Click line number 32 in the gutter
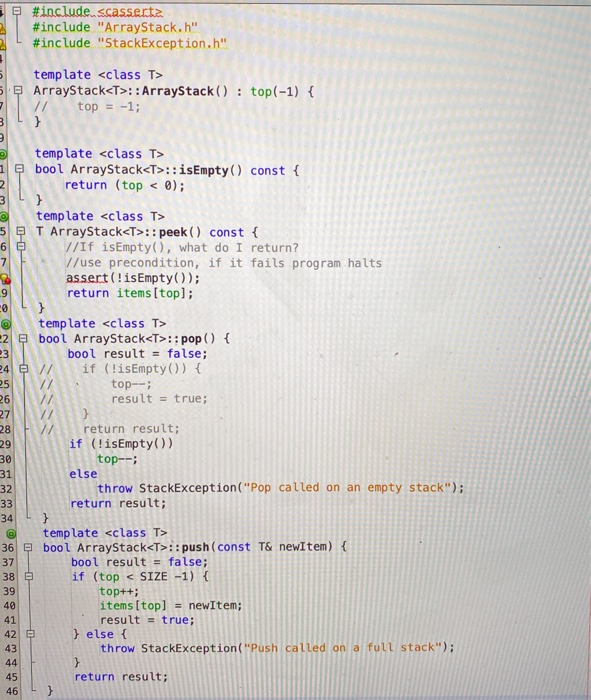 (6, 489)
